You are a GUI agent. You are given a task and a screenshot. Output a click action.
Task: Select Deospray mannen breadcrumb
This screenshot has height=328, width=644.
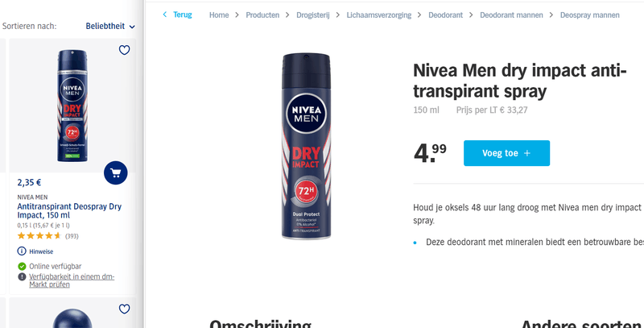590,15
